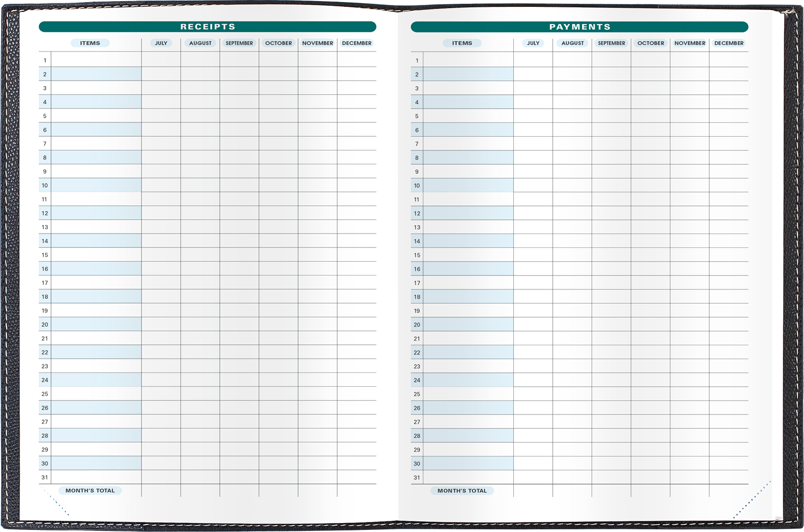Click Payments row 1 DECEMBER cell

pyautogui.click(x=729, y=59)
